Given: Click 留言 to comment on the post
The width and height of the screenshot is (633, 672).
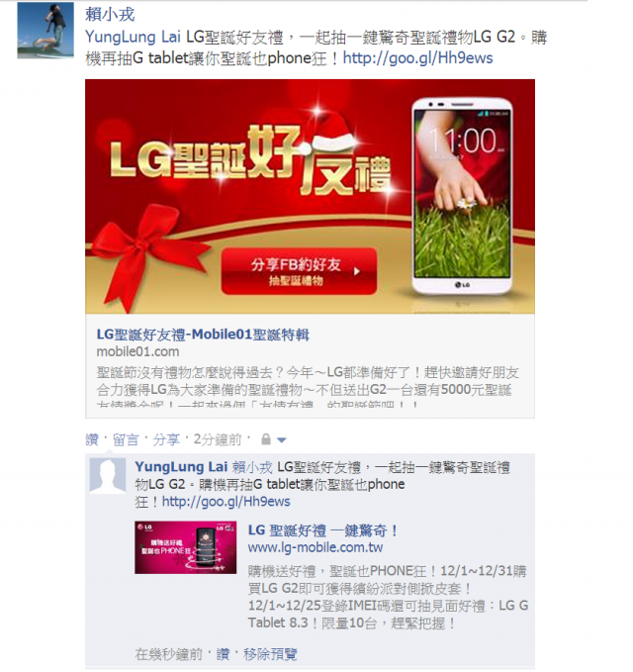Looking at the screenshot, I should 126,439.
